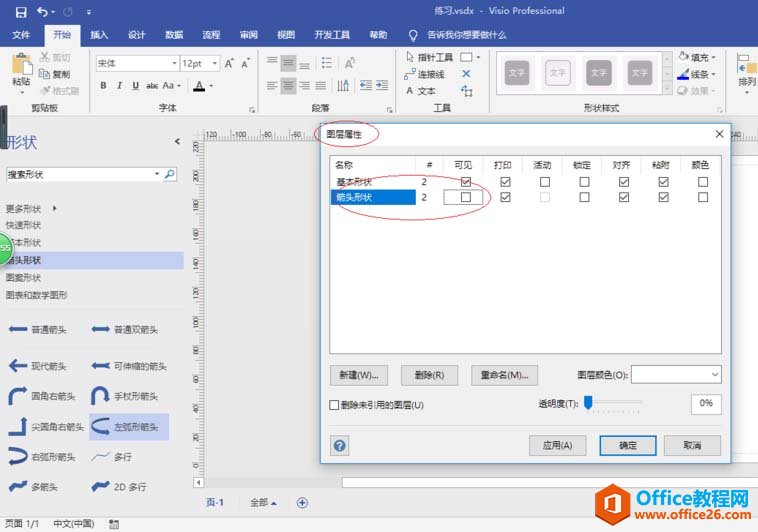Click the transparency percentage input field
Image resolution: width=758 pixels, height=532 pixels.
coord(705,403)
